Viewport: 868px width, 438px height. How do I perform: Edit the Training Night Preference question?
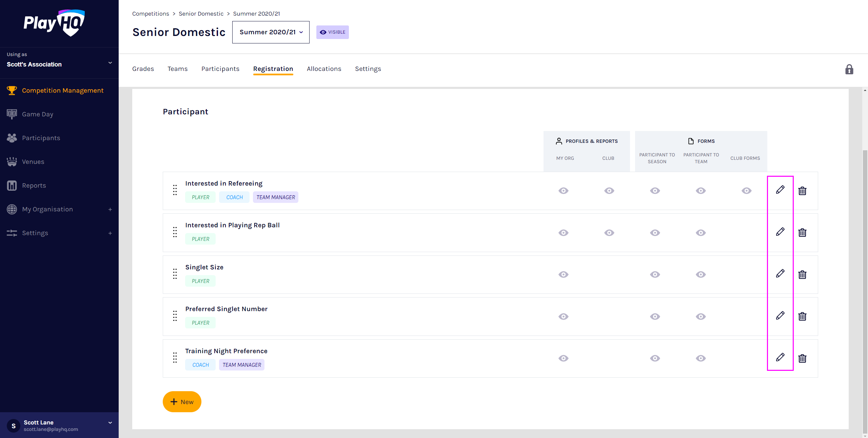[x=780, y=357]
